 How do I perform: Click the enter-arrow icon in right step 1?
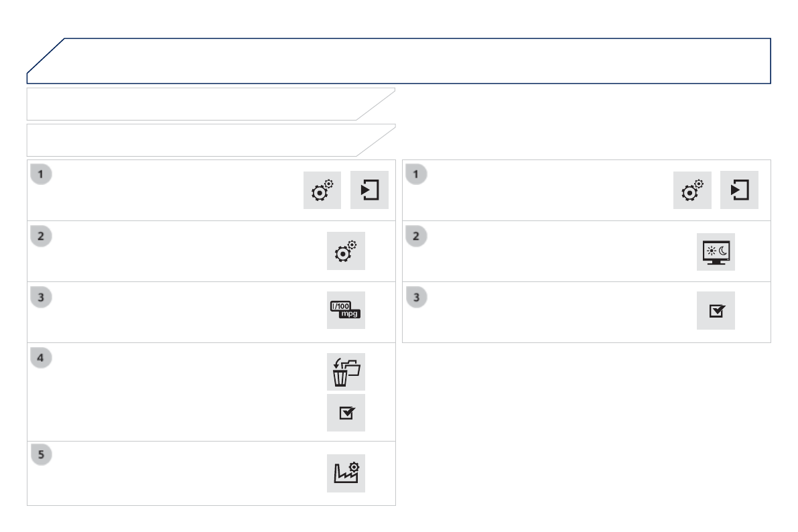(x=739, y=190)
